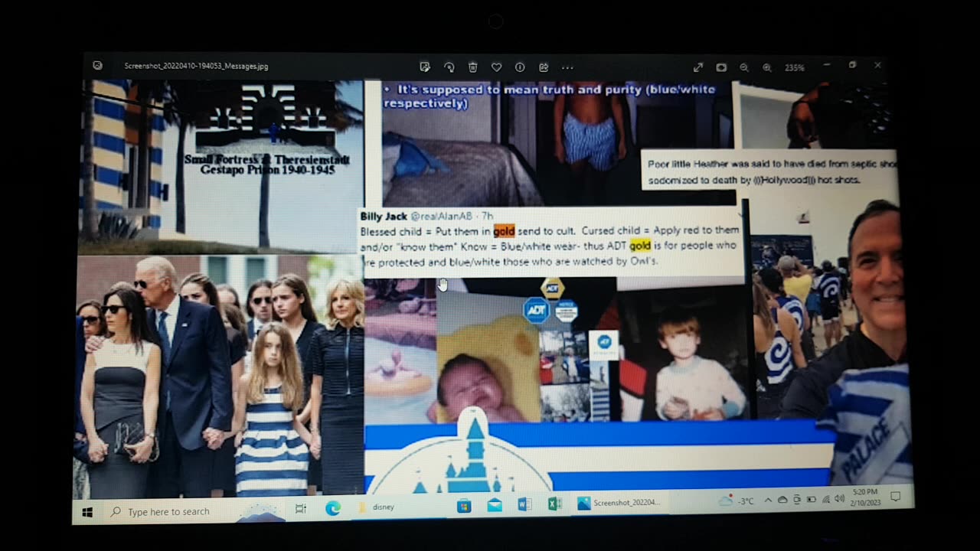Open the -3°C weather widget

tap(737, 501)
